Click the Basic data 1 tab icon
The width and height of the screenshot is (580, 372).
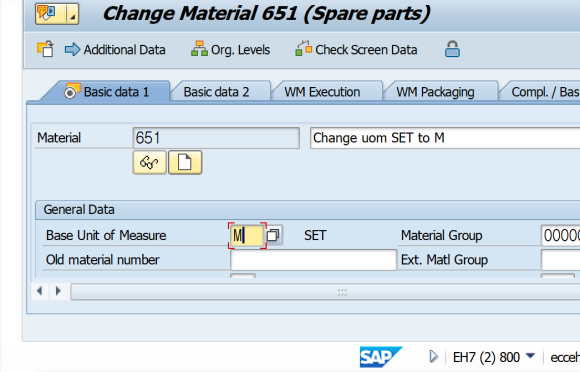click(x=72, y=91)
